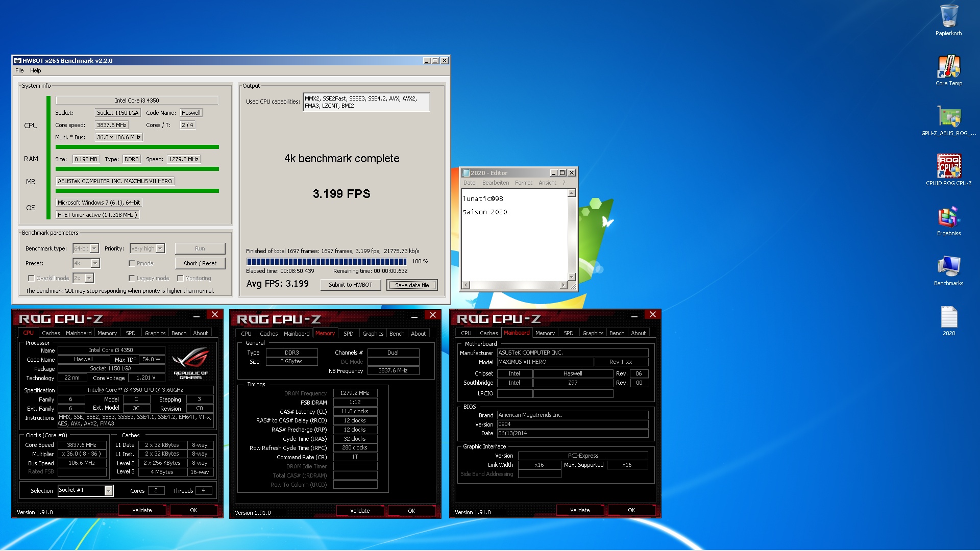Open the Ansicht menu in Editor
Viewport: 980px width, 551px height.
tap(547, 183)
